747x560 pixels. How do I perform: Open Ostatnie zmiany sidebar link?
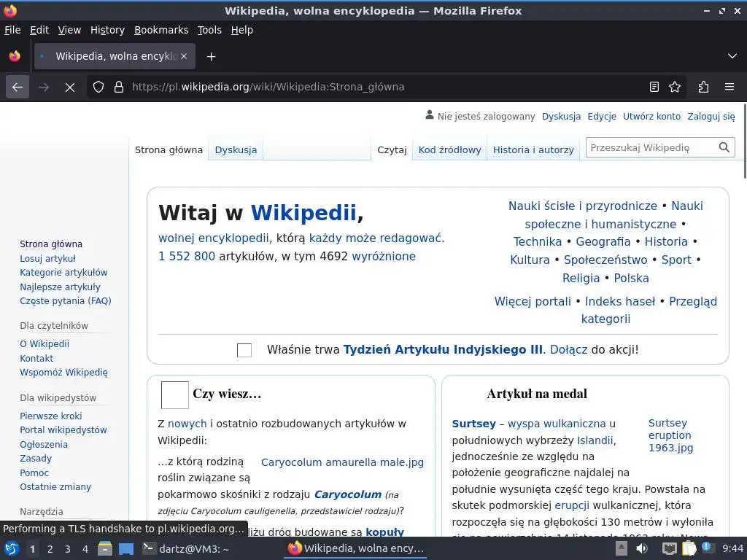(55, 486)
